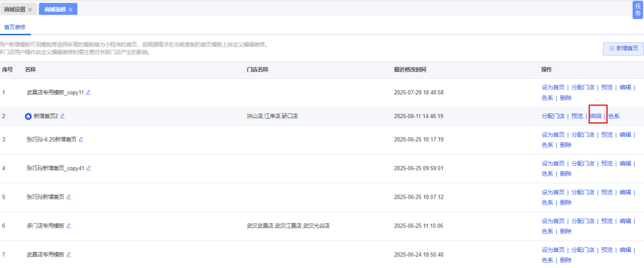Click 设为首页 in row 5 张巧玲新增首页
The height and width of the screenshot is (268, 644).
coord(553,192)
